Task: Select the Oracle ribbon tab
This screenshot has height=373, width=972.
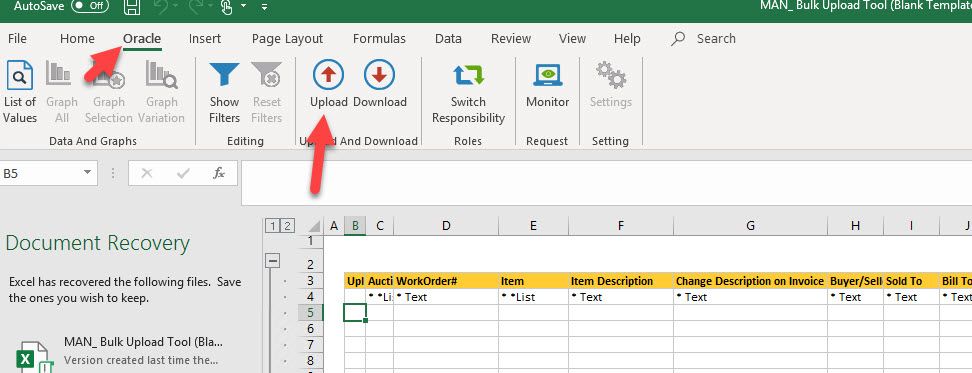Action: (x=142, y=38)
